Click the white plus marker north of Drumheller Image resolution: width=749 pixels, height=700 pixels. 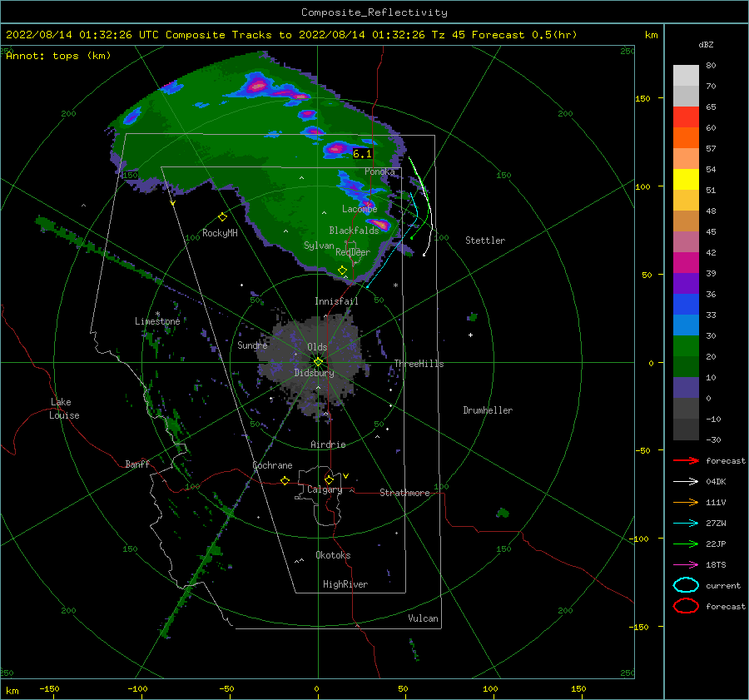pos(470,335)
